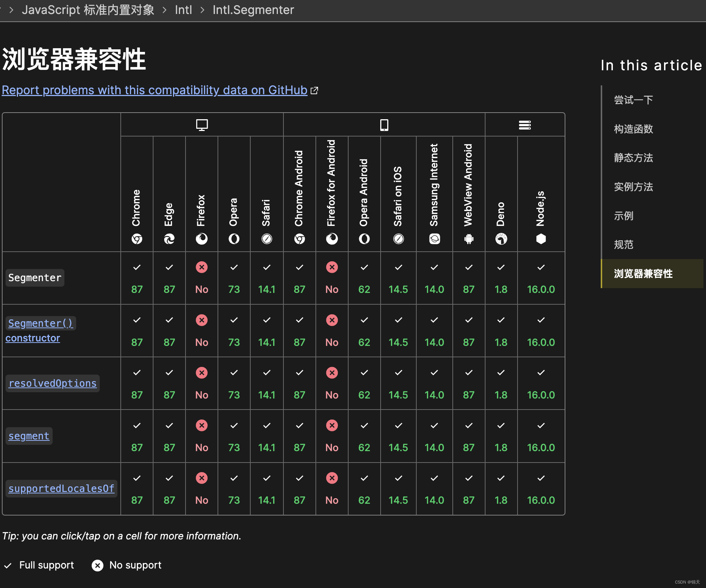Go to Intl breadcrumb link
This screenshot has height=588, width=706.
(183, 10)
